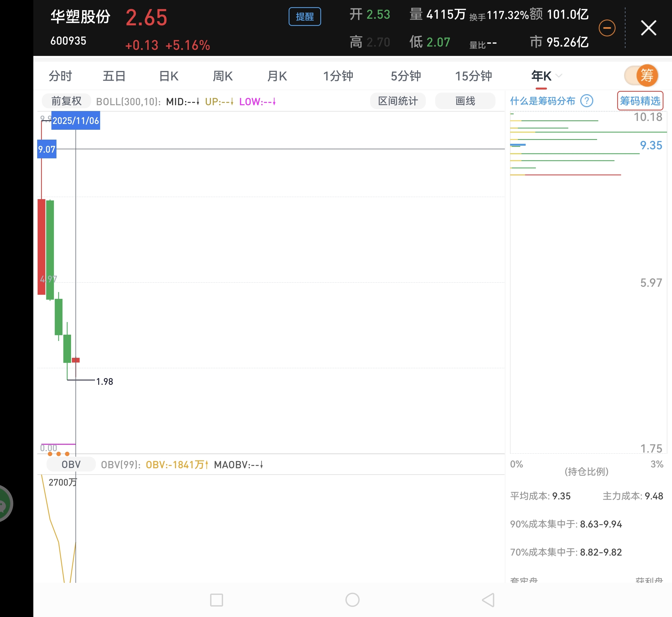Toggle the 前复权 price adjustment option
The image size is (672, 617).
pyautogui.click(x=66, y=101)
